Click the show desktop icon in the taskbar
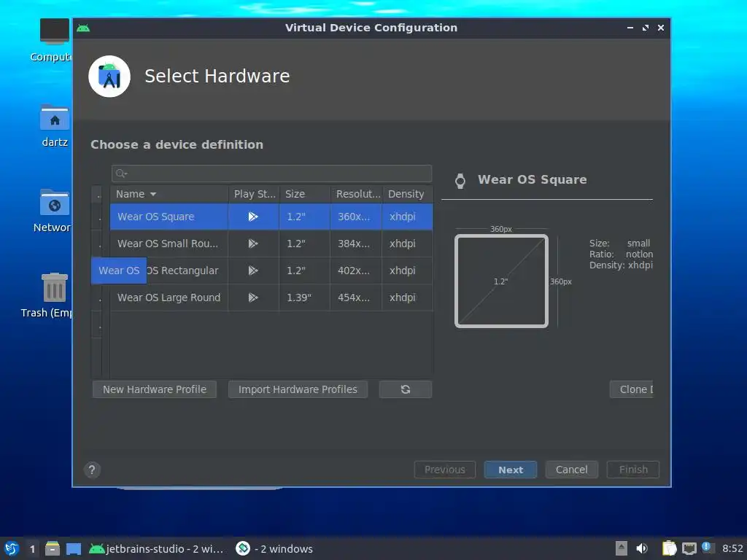Screen dimensions: 747x560 (74, 548)
